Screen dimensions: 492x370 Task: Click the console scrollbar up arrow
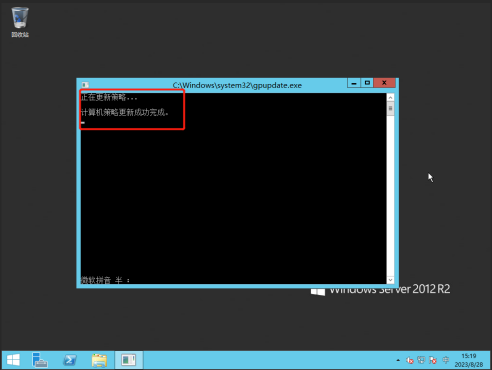coord(390,97)
